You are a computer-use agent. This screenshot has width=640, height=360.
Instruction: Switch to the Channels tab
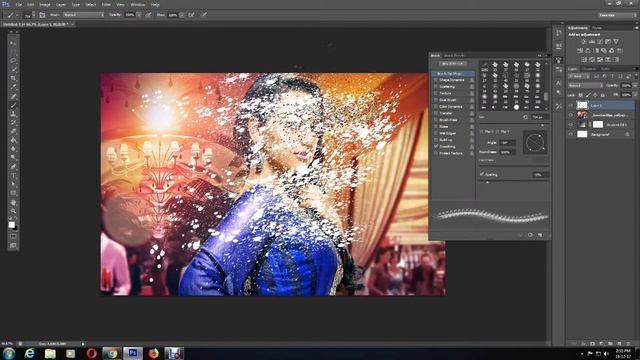[589, 69]
